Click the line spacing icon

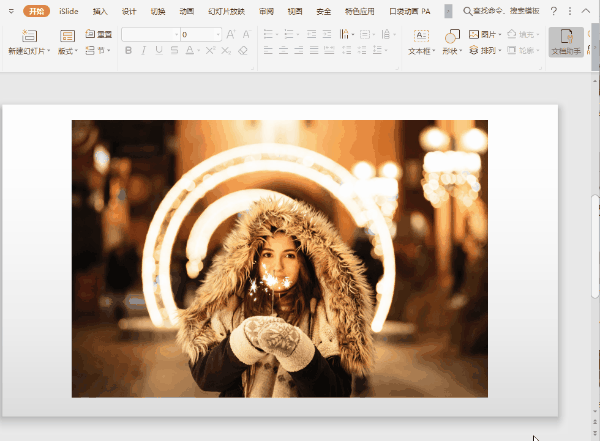tap(378, 50)
